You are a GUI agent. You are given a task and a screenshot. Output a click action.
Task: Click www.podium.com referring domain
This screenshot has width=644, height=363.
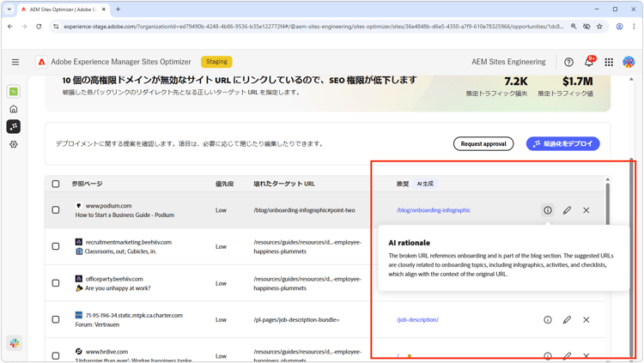pyautogui.click(x=108, y=206)
